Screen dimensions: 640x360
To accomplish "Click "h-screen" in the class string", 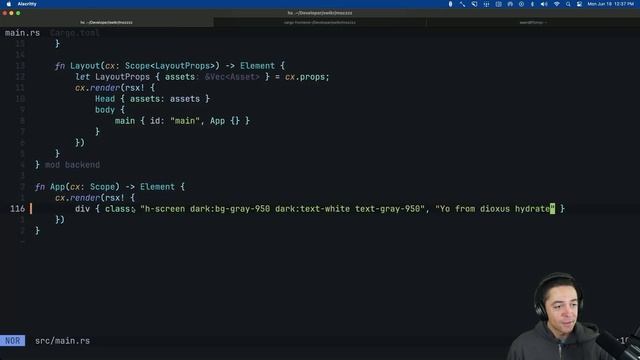I will coord(165,209).
